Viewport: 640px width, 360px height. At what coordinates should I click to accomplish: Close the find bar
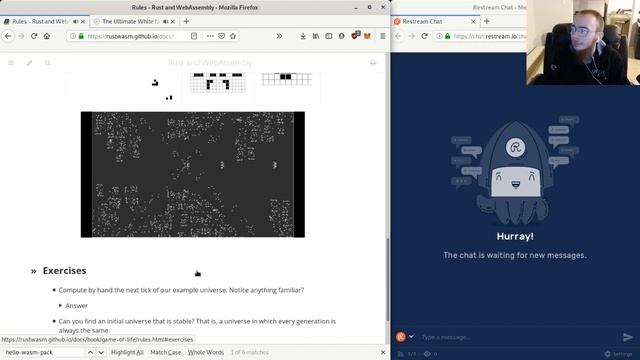[x=383, y=352]
